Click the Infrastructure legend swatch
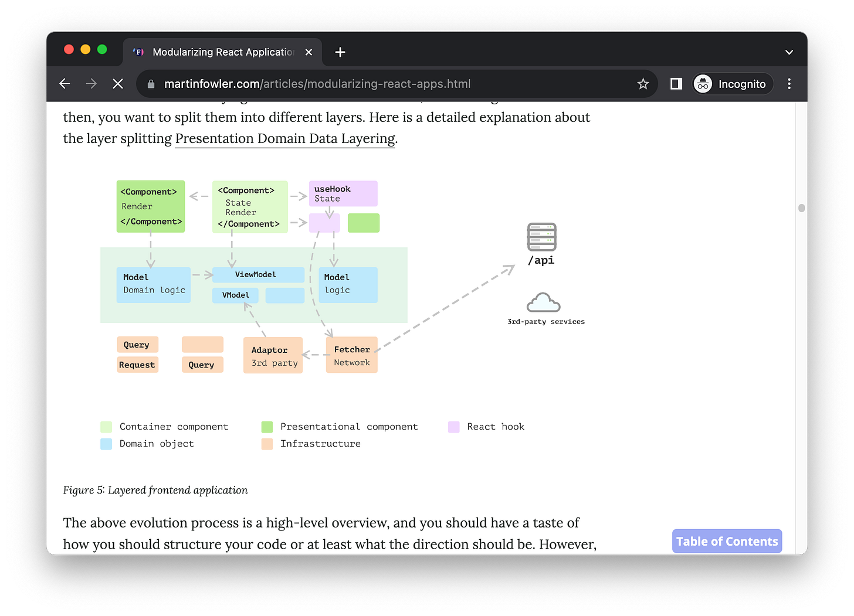Screen dimensions: 854x616 click(x=267, y=444)
